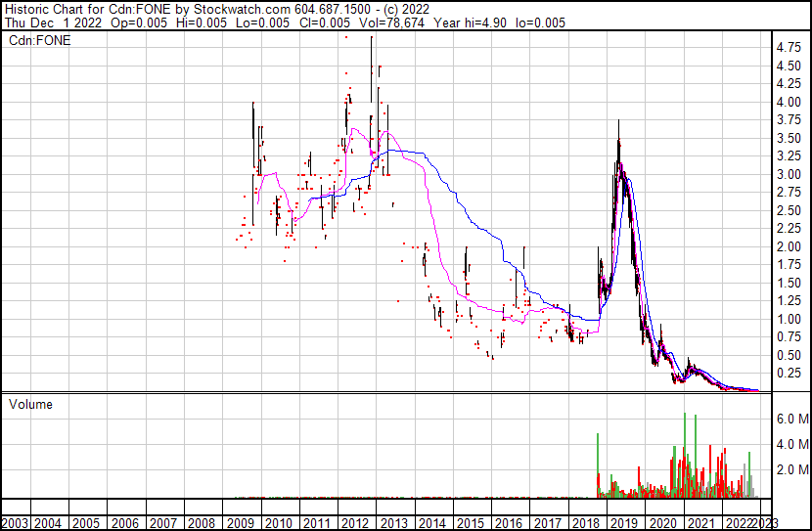
Task: Click the Cdn:FONE symbol label in chart
Action: coord(36,42)
